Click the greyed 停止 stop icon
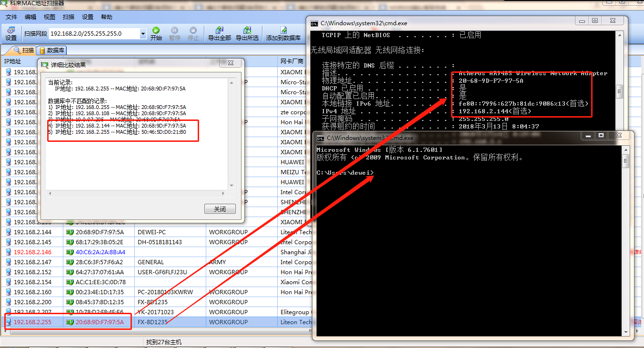The height and width of the screenshot is (348, 644). [193, 30]
